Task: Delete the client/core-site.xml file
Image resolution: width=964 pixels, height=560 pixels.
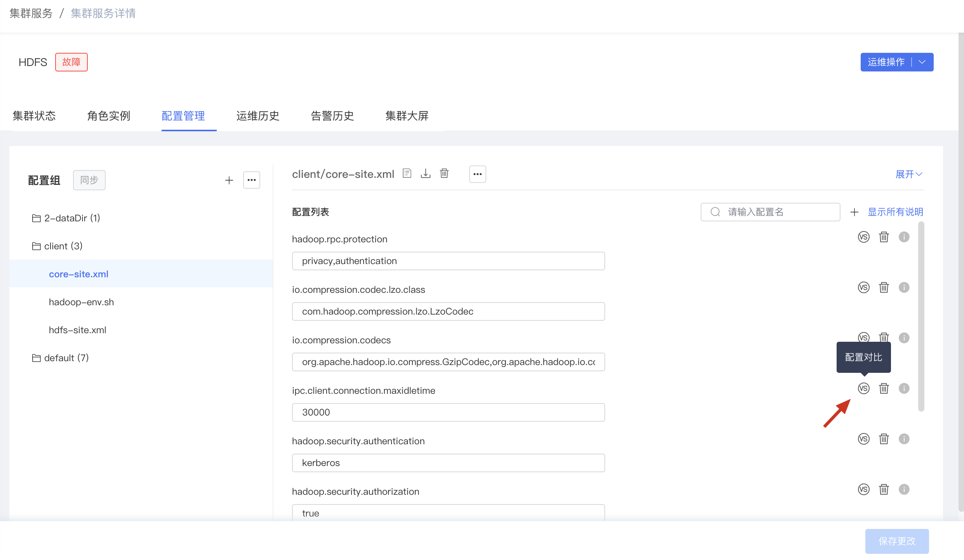Action: (444, 174)
